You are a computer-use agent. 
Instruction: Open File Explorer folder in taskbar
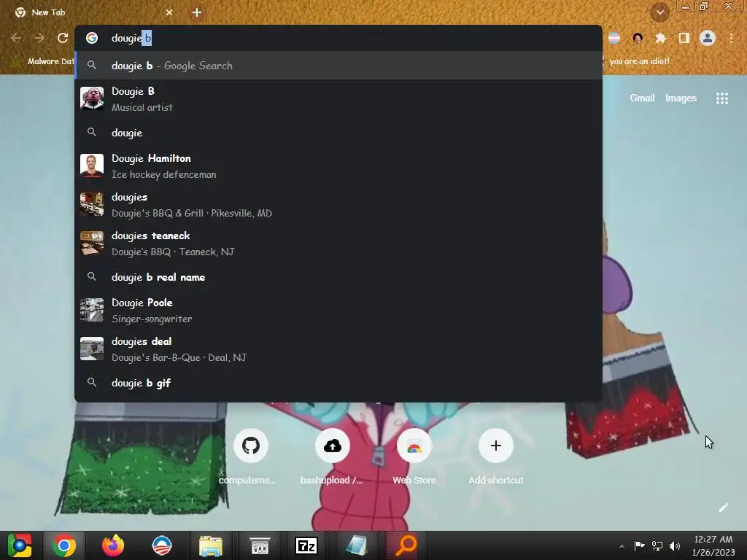click(x=210, y=545)
